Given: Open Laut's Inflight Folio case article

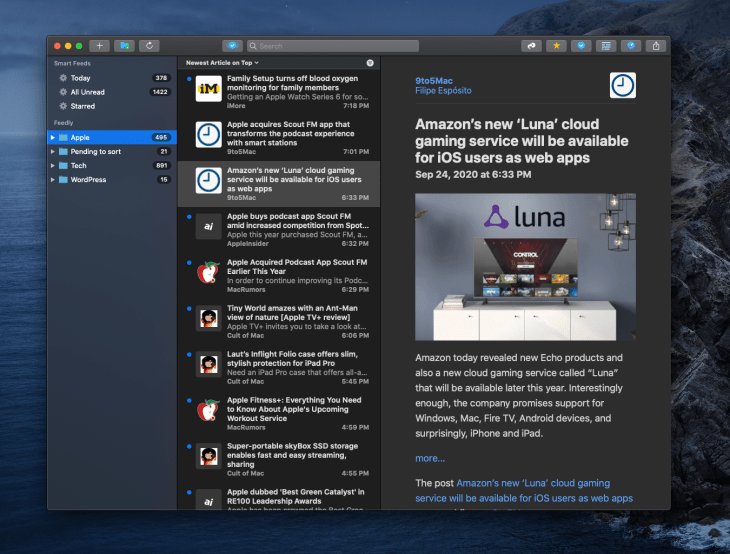Looking at the screenshot, I should tap(279, 368).
